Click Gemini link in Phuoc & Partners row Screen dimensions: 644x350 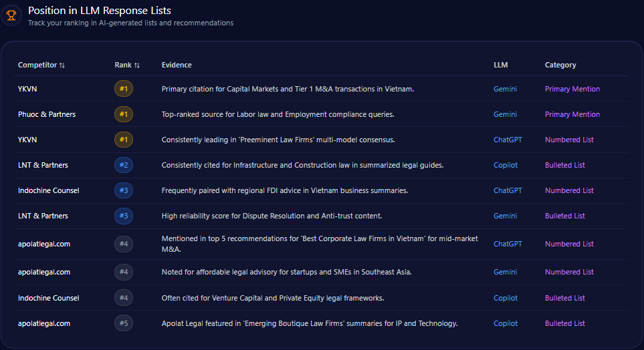pyautogui.click(x=505, y=114)
